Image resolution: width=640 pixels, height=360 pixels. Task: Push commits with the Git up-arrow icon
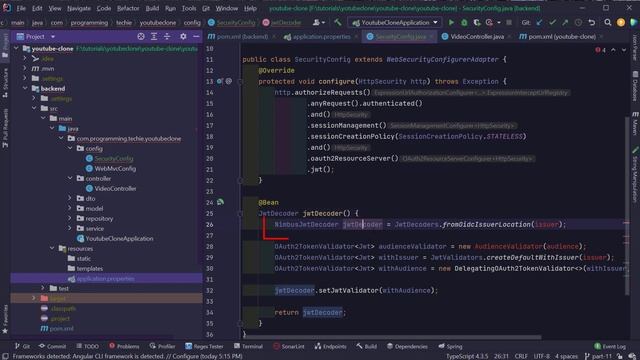[565, 23]
